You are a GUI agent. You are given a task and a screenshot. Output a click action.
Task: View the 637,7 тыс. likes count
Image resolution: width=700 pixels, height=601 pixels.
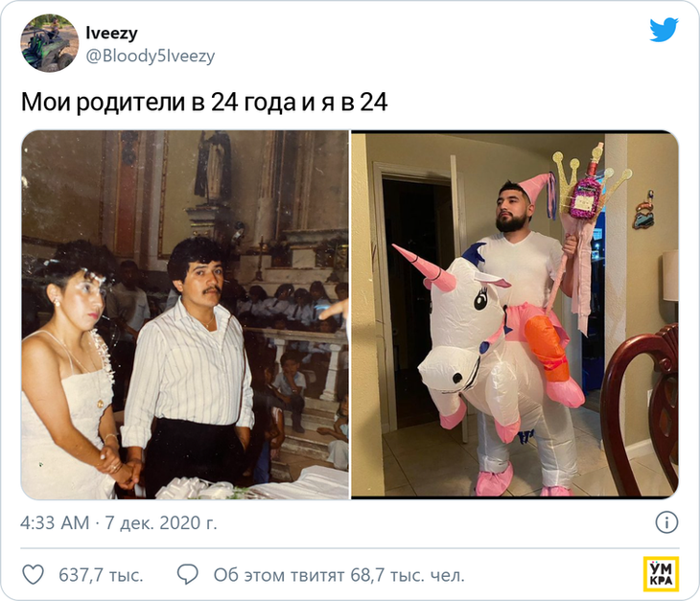coord(101,575)
